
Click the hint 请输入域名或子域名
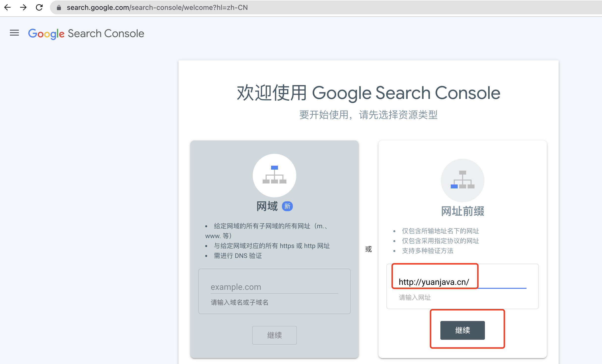(x=239, y=302)
